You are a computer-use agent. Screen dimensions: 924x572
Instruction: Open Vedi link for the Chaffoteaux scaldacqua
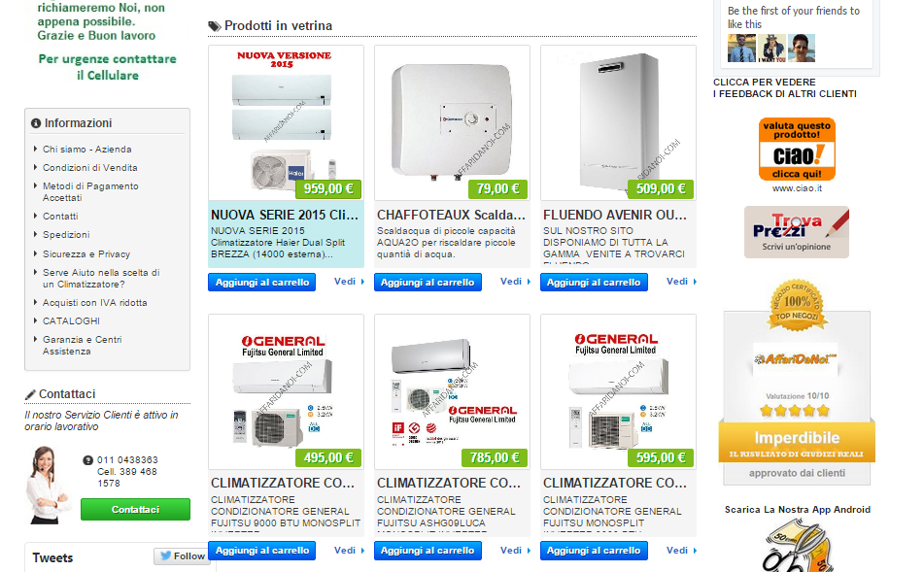pyautogui.click(x=515, y=282)
